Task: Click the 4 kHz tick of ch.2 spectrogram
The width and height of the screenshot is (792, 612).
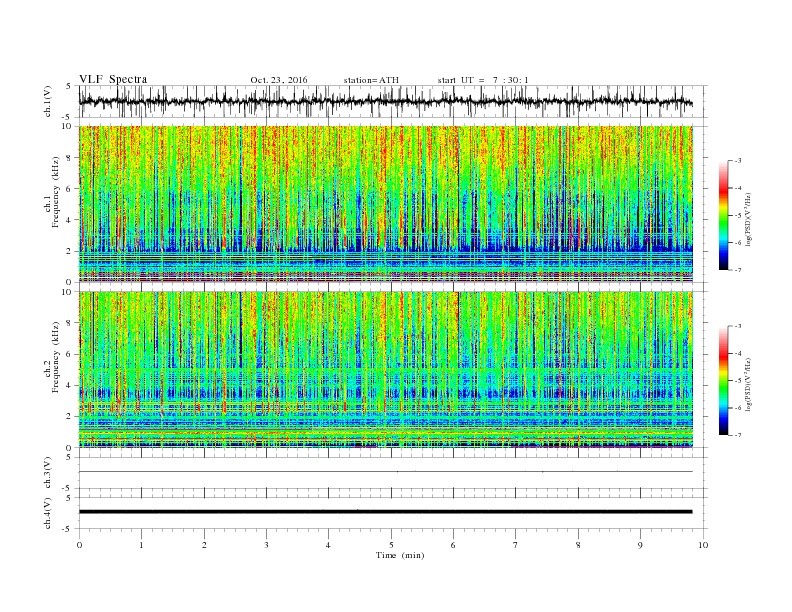Action: pyautogui.click(x=70, y=385)
